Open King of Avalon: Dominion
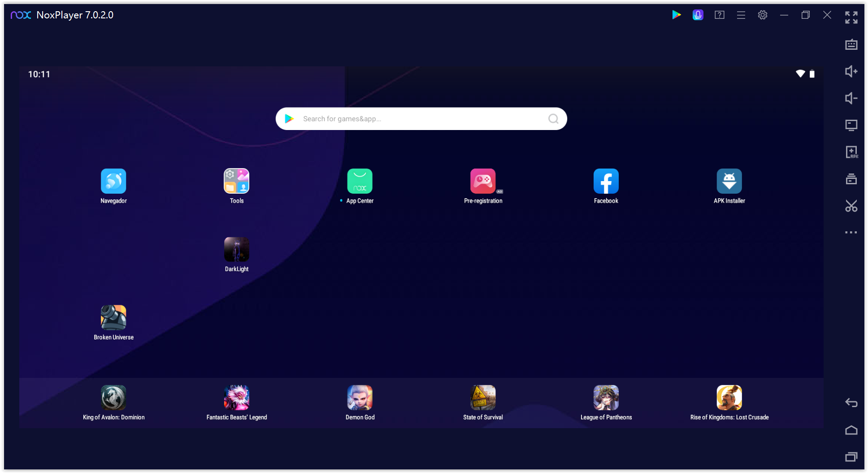 [113, 398]
